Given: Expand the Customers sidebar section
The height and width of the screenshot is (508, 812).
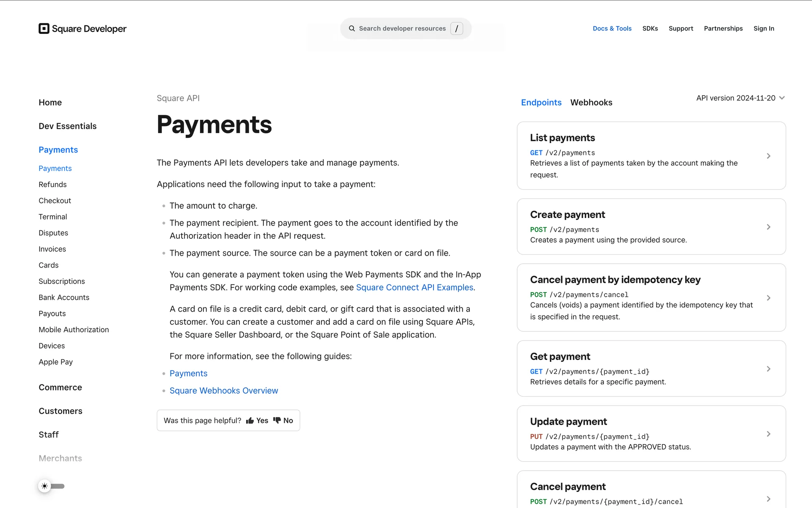Looking at the screenshot, I should 60,411.
